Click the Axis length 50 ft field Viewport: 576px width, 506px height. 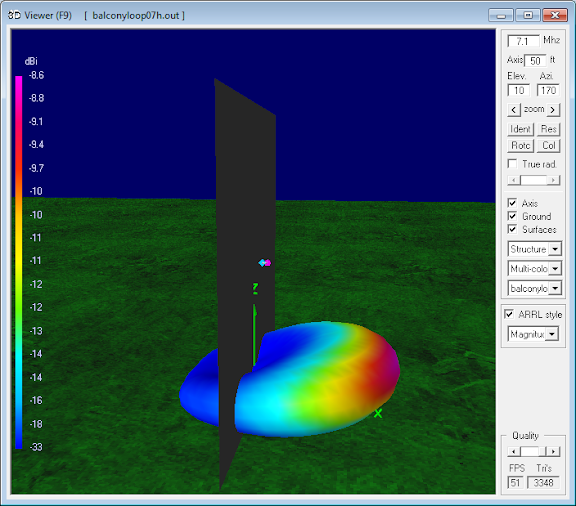point(535,61)
